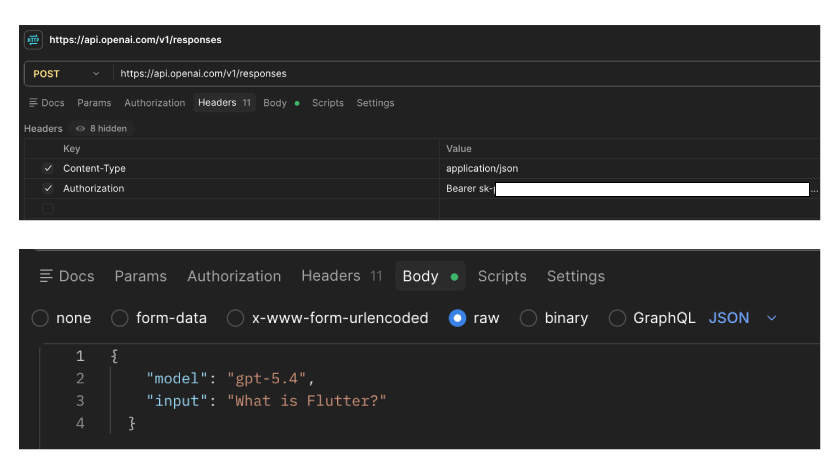Image resolution: width=838 pixels, height=470 pixels.
Task: Open the POST method dropdown
Action: coord(67,74)
